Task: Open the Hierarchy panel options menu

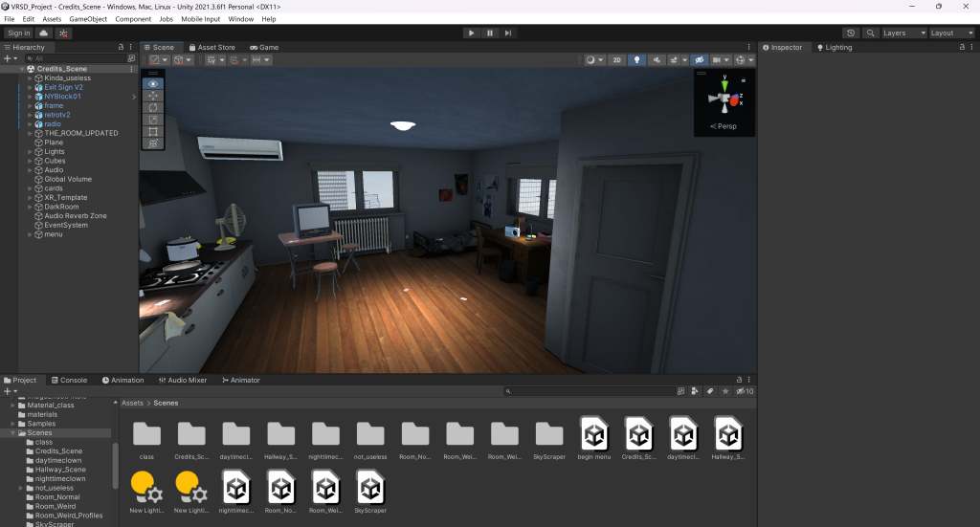Action: (130, 47)
